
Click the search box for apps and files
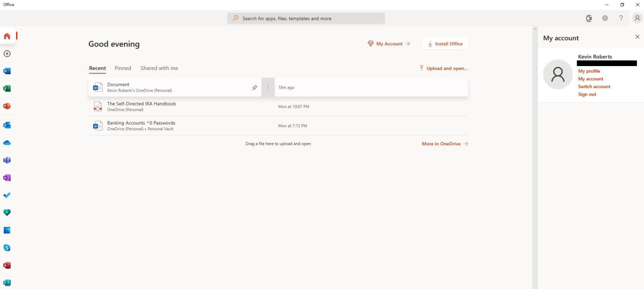[306, 18]
